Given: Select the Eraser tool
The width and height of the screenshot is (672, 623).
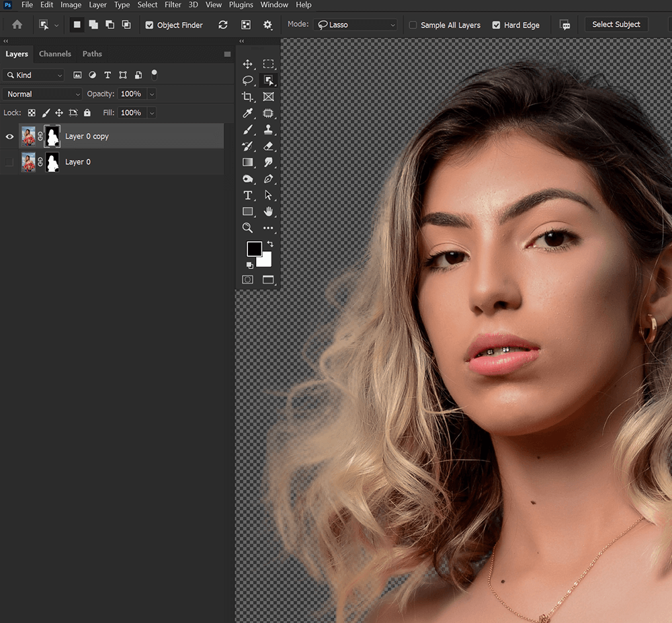Looking at the screenshot, I should 268,146.
